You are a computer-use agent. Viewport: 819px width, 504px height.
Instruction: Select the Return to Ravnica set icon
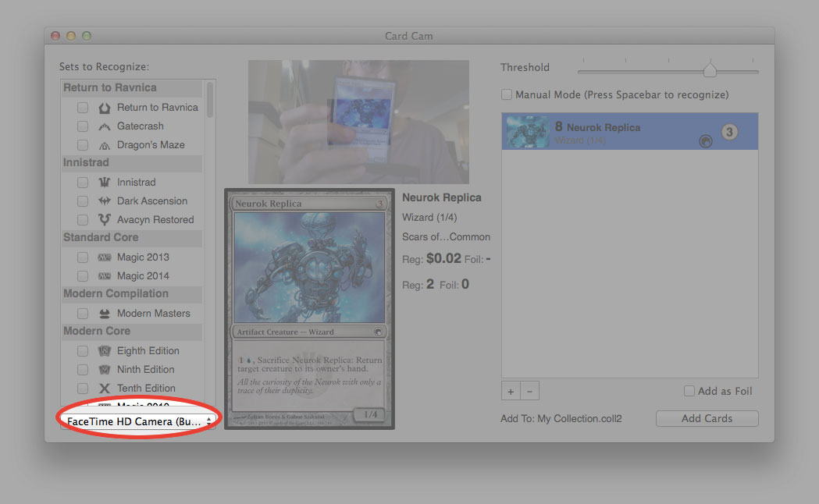pos(105,107)
